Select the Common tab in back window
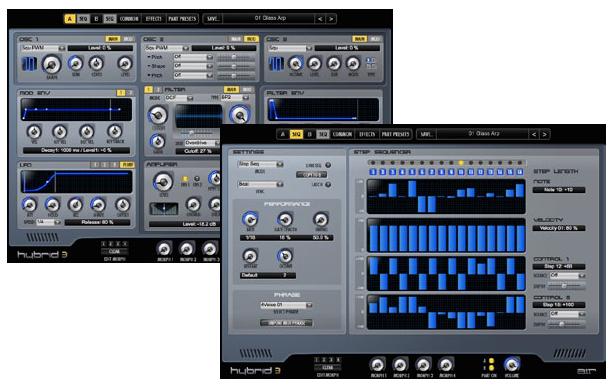This screenshot has height=390, width=610. (129, 19)
